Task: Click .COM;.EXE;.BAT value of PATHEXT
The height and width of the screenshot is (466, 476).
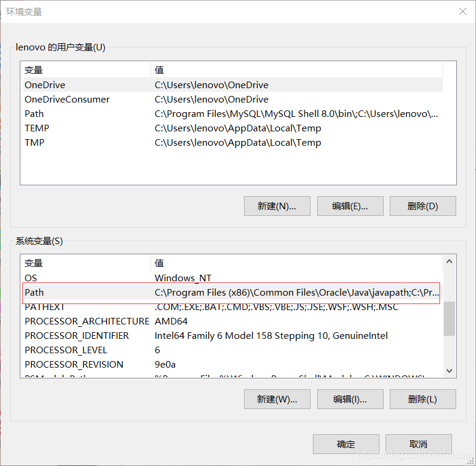Action: click(x=276, y=307)
